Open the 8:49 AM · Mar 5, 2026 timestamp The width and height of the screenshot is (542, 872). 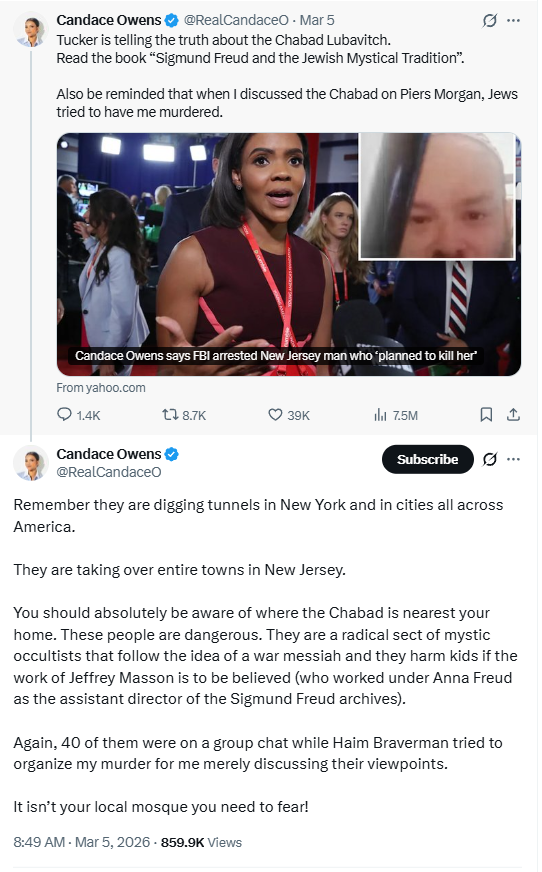click(x=82, y=842)
